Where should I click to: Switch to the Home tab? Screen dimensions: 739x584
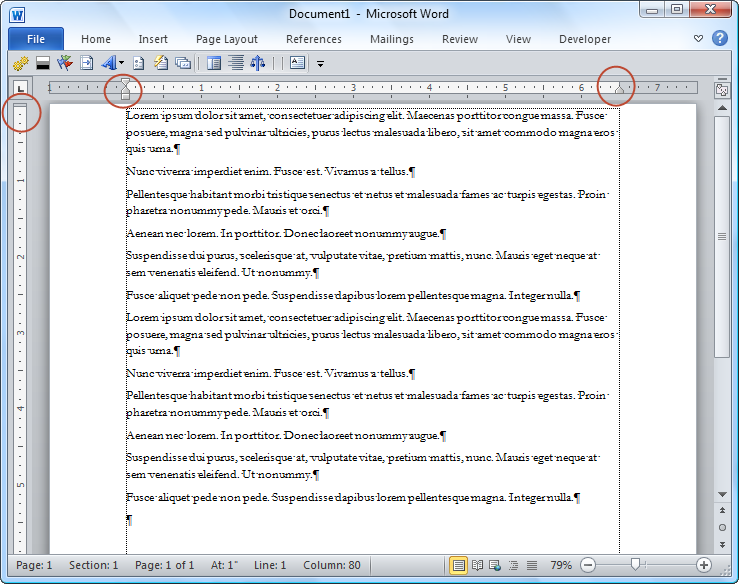pos(96,39)
